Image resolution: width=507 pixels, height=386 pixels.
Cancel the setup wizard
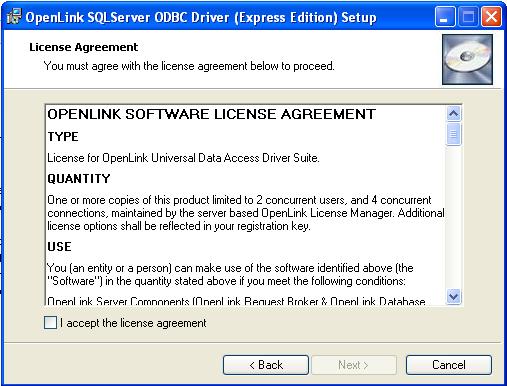[x=449, y=365]
